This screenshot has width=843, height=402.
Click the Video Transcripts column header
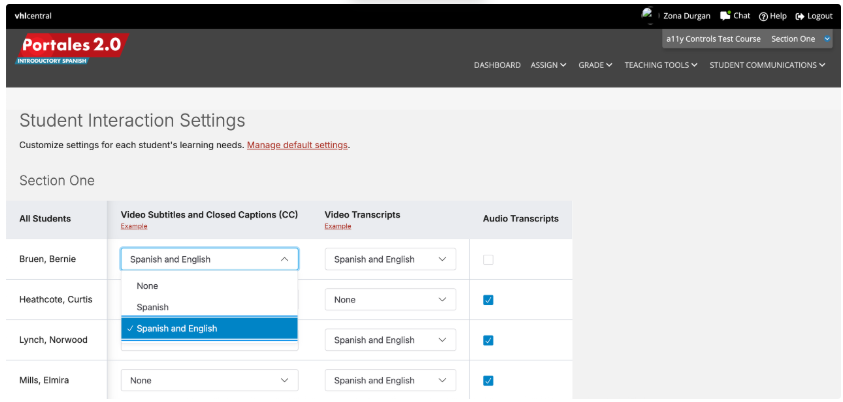click(362, 214)
